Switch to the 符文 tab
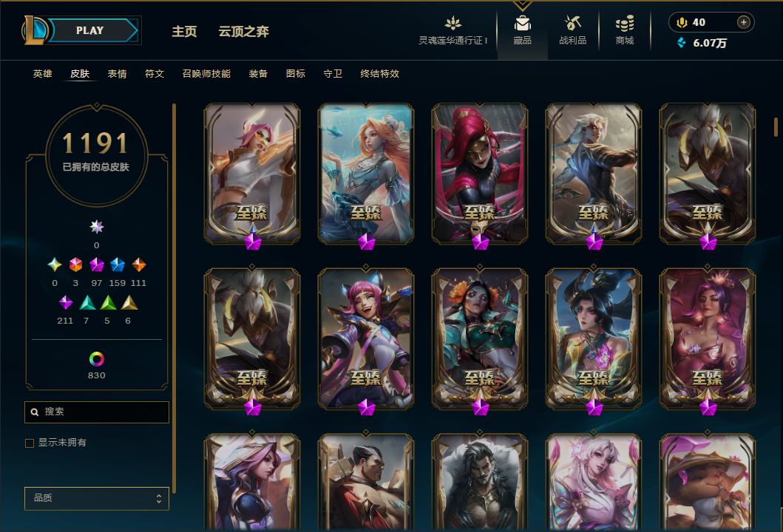This screenshot has width=783, height=532. pos(155,74)
